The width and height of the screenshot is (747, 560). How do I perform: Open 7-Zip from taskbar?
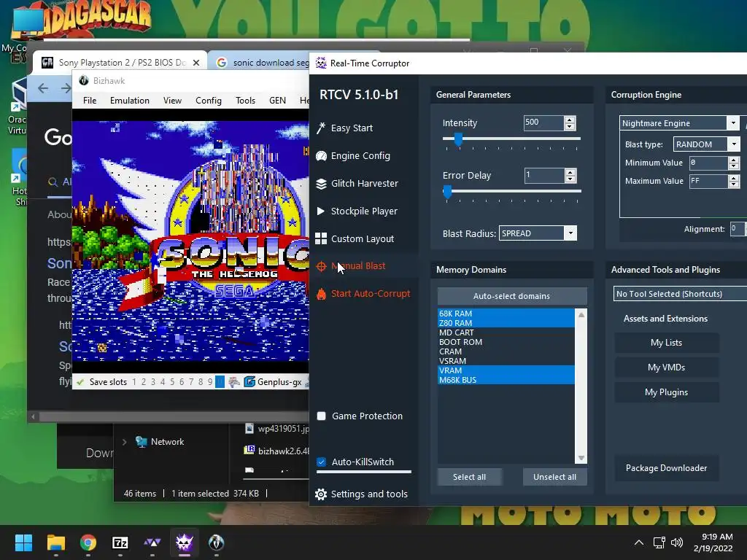click(120, 542)
